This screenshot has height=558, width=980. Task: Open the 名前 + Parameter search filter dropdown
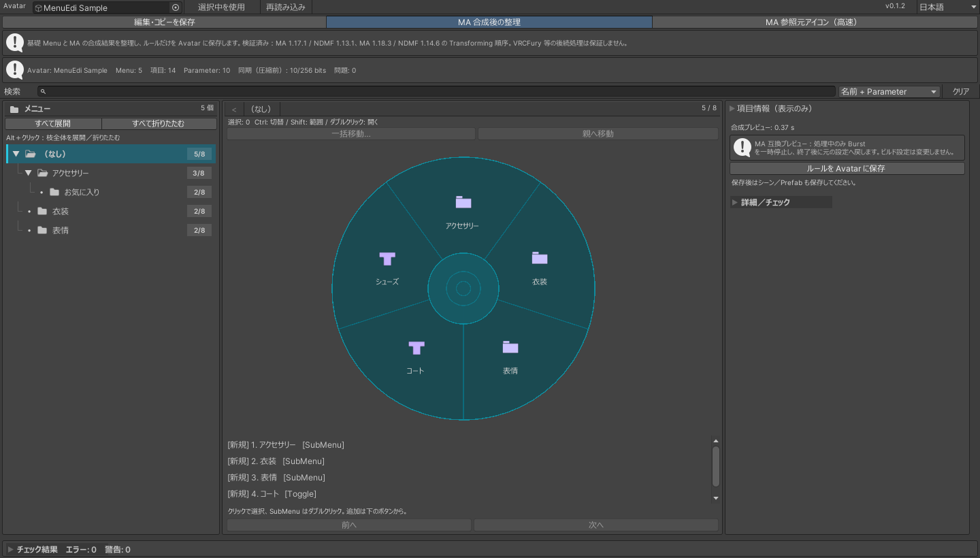(889, 91)
